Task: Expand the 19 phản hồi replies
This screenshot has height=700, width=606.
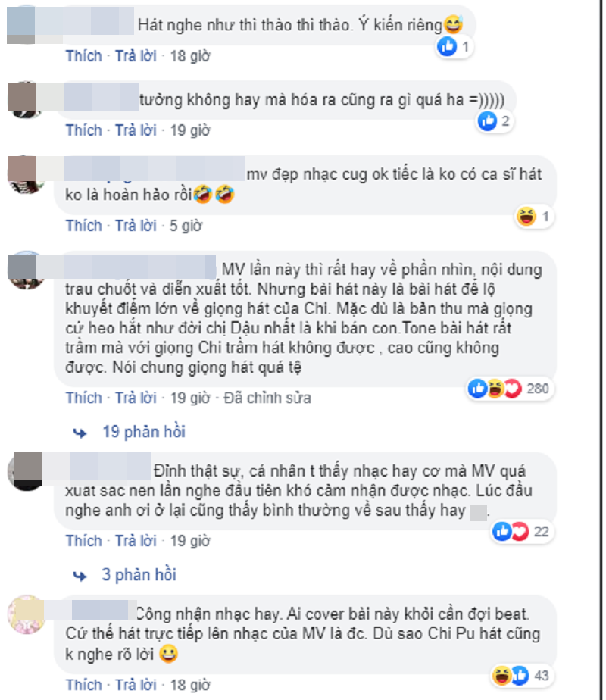Action: (x=144, y=432)
